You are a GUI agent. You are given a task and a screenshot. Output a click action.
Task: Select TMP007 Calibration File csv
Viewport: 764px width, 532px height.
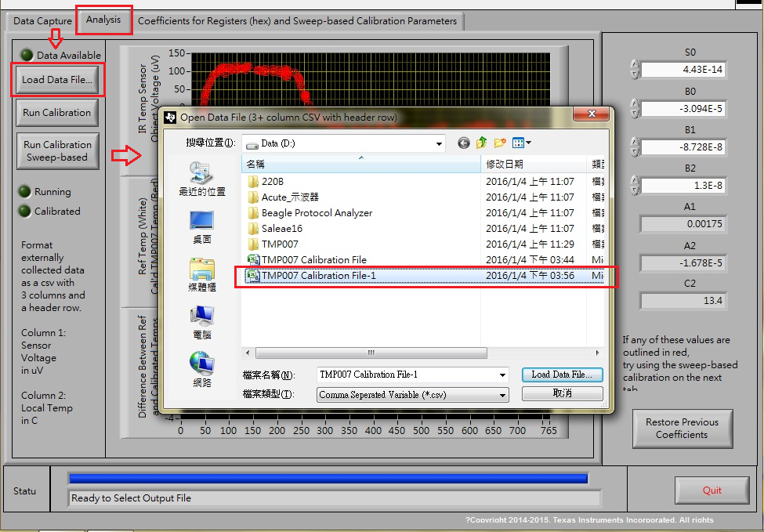[307, 259]
